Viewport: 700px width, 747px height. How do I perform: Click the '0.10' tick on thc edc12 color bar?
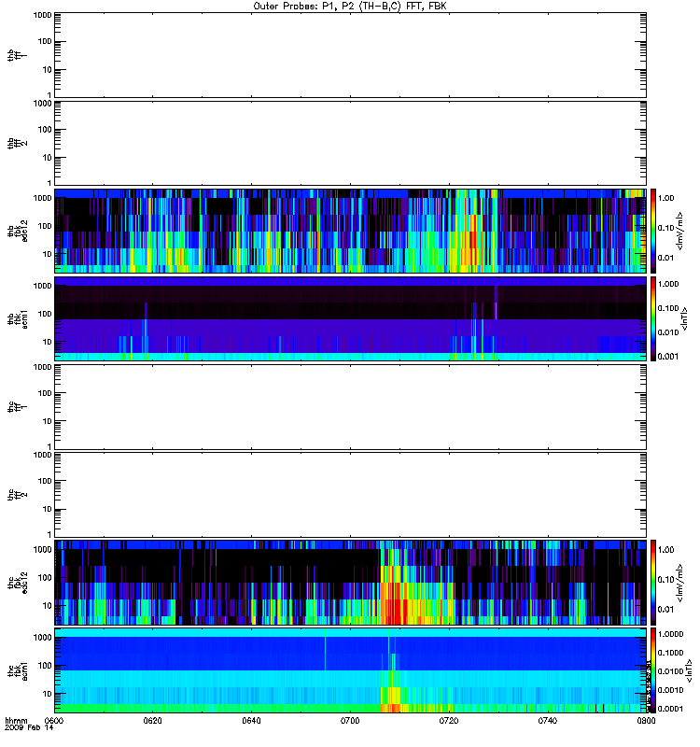click(666, 579)
